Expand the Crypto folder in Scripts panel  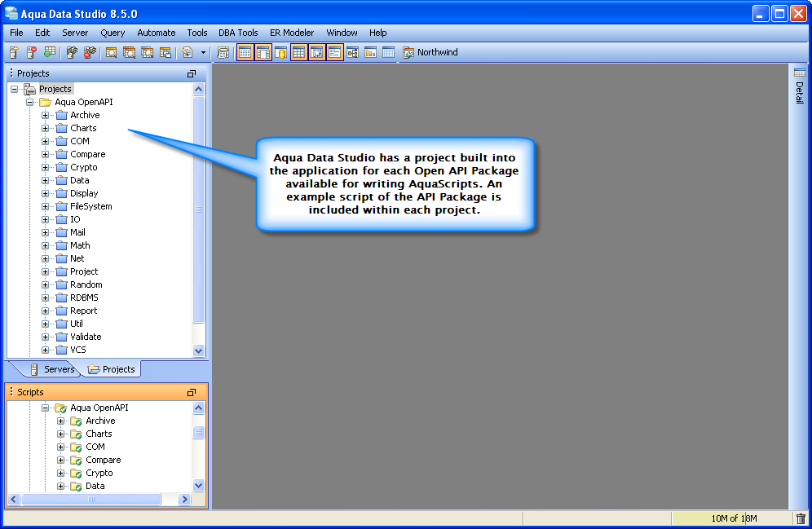click(60, 473)
